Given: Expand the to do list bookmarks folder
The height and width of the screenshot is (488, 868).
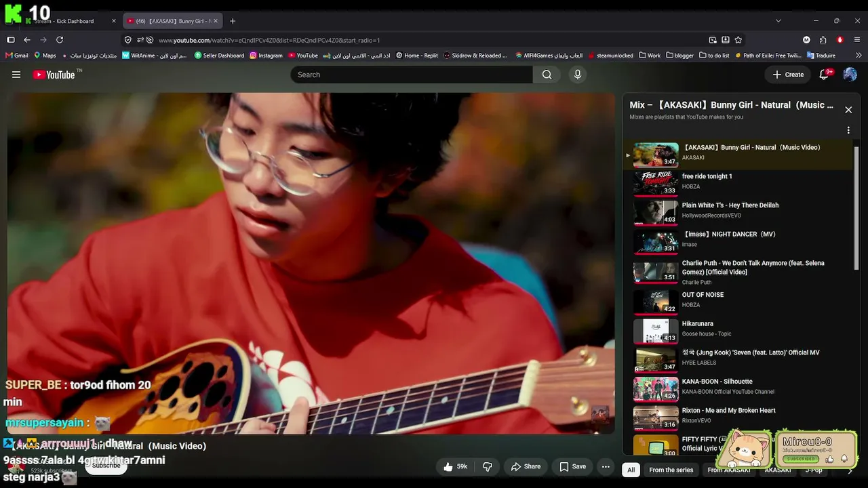Looking at the screenshot, I should click(x=714, y=56).
